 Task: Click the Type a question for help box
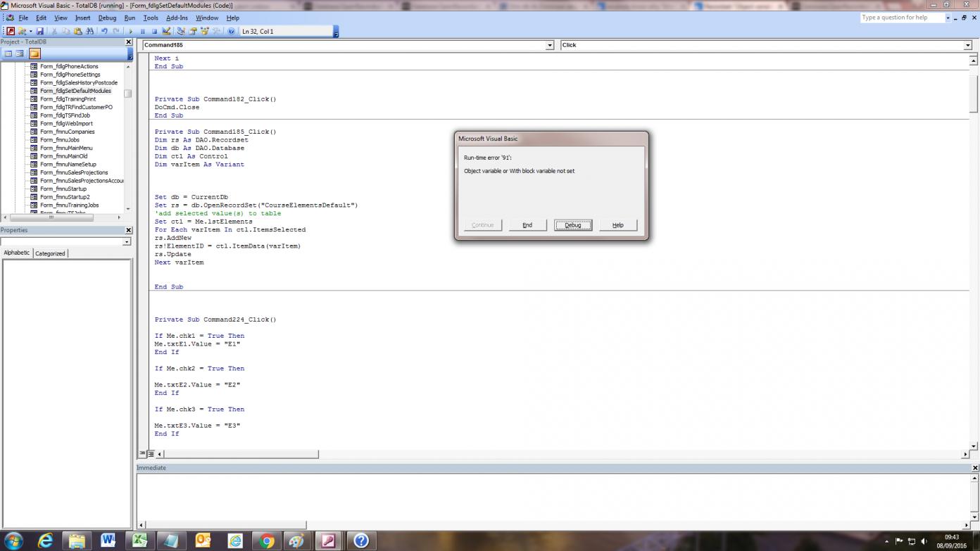click(902, 18)
